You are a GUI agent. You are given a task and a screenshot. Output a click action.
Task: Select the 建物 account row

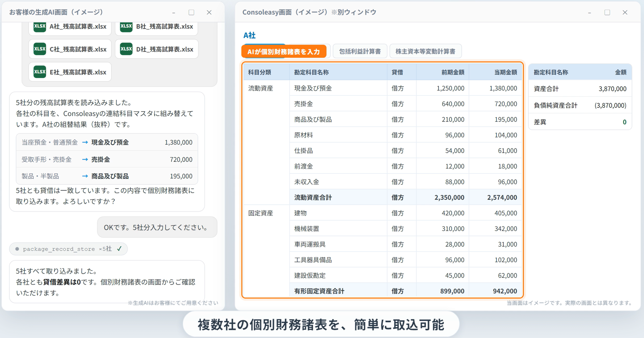click(406, 213)
